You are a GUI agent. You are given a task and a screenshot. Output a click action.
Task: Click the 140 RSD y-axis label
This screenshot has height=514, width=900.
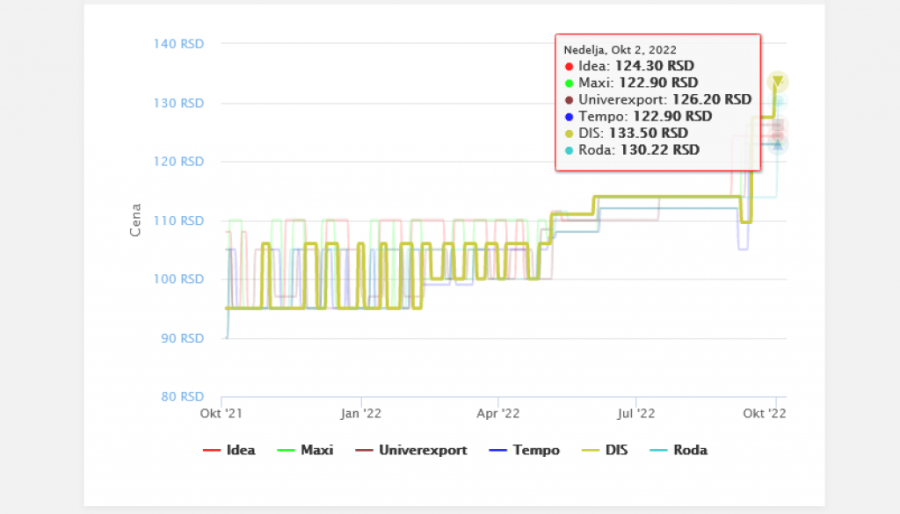point(179,44)
